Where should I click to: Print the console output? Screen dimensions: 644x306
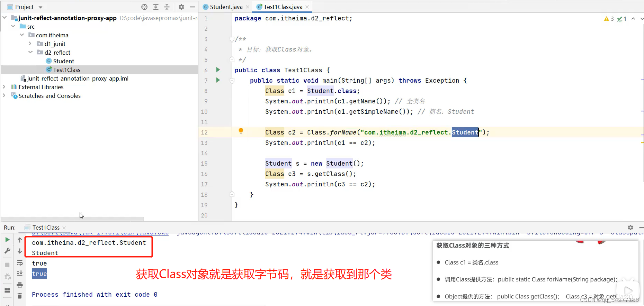[20, 285]
